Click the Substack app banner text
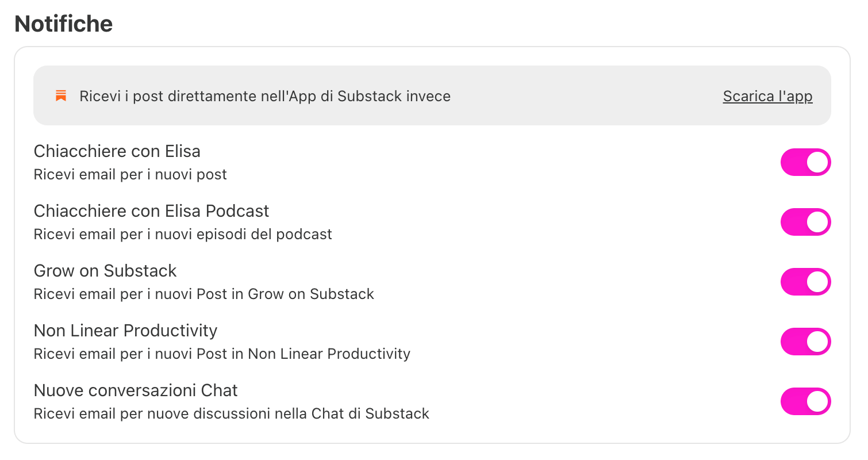The height and width of the screenshot is (460, 868). tap(265, 96)
